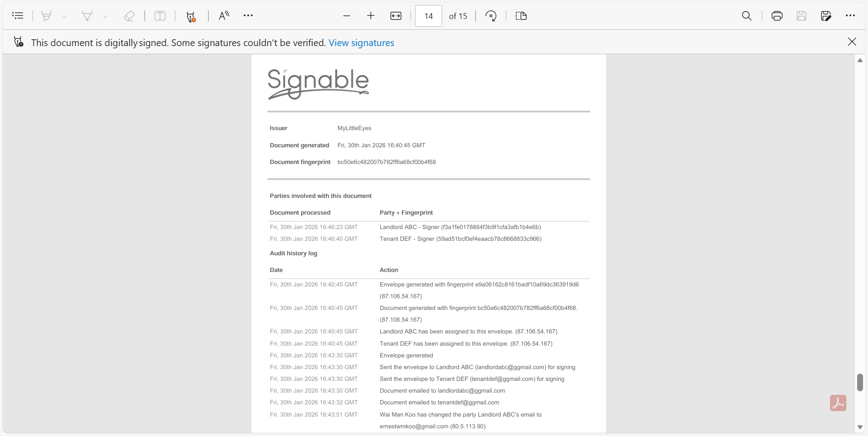This screenshot has width=868, height=436.
Task: Select the Draw pen tool
Action: [x=87, y=16]
